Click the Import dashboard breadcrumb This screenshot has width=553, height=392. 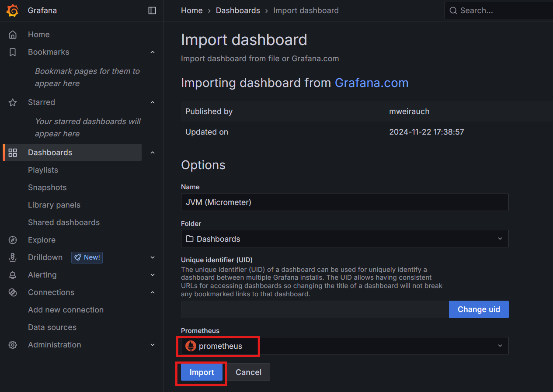306,10
